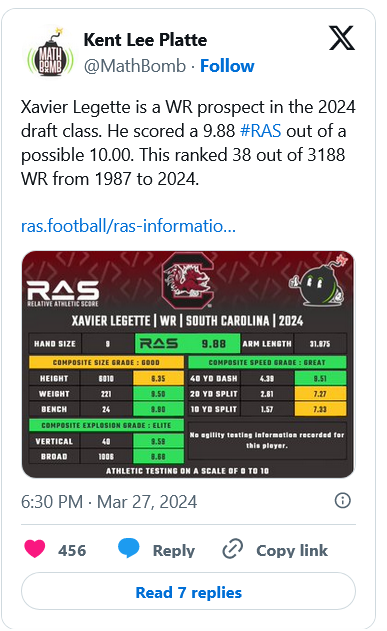Click the bomb mascot in RAS card

[x=318, y=282]
